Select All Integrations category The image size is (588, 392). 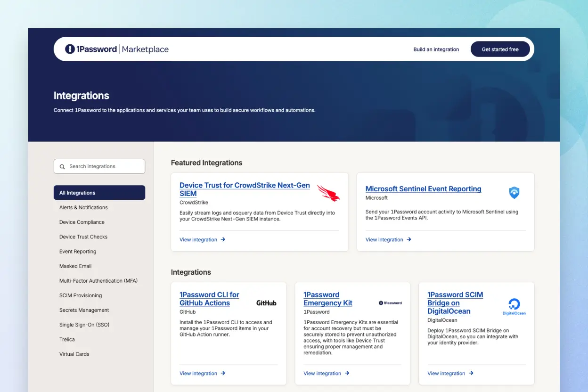[99, 193]
